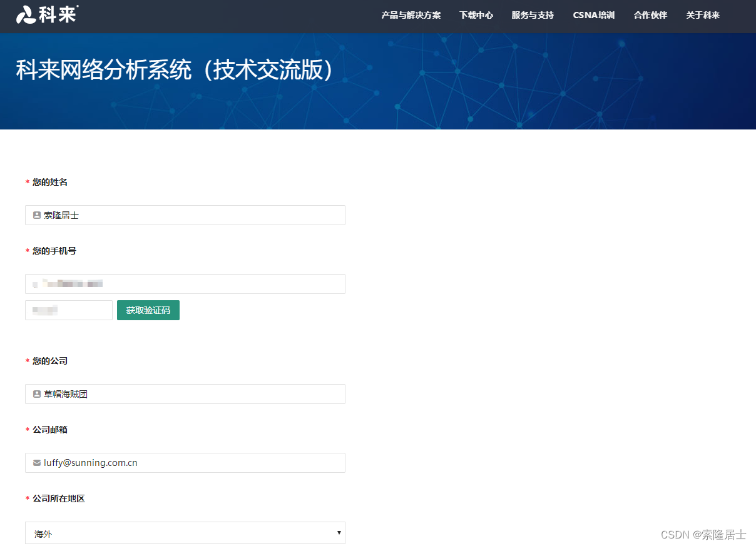Click the 公司所在地区 label
The image size is (756, 546).
pyautogui.click(x=59, y=498)
